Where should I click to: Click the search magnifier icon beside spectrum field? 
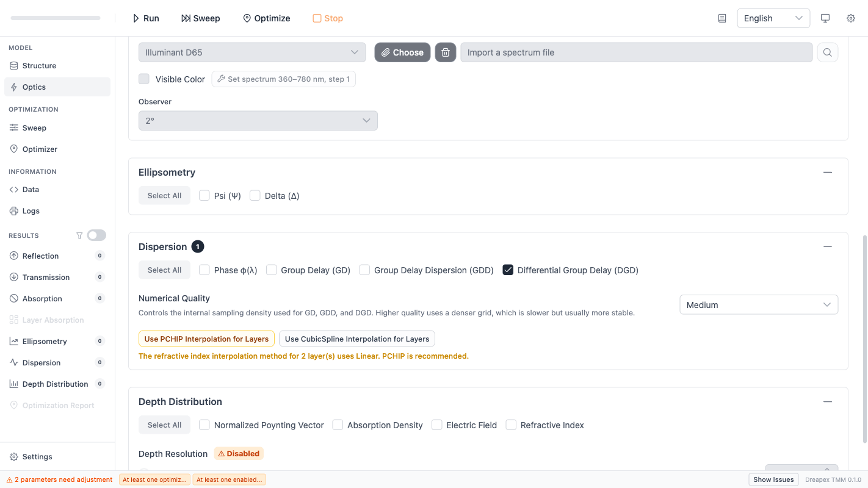827,52
